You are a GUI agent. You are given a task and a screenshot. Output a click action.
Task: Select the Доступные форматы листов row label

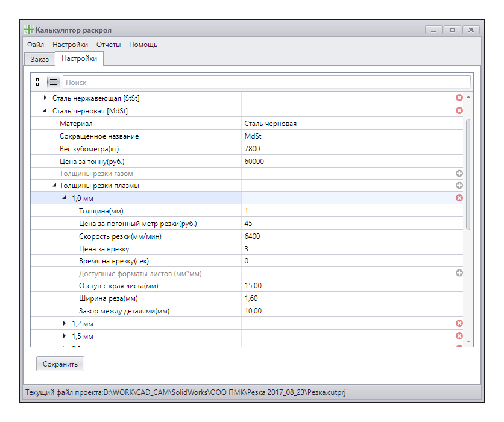[x=140, y=274]
